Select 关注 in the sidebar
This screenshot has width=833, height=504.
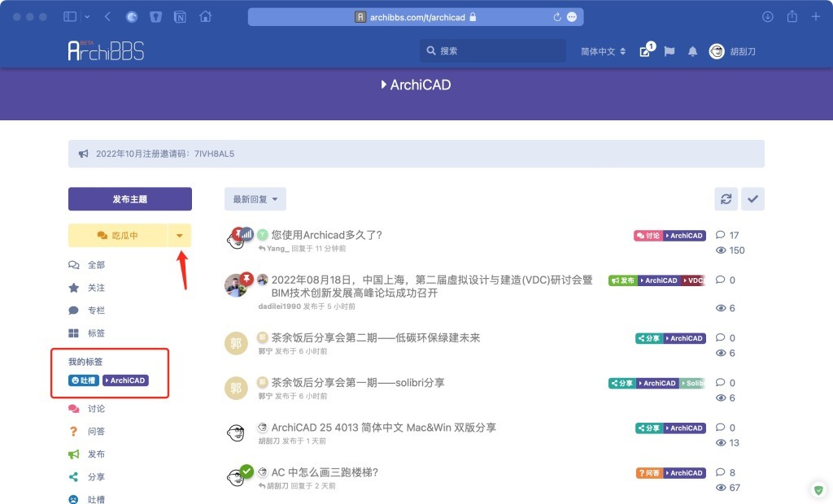[x=87, y=288]
